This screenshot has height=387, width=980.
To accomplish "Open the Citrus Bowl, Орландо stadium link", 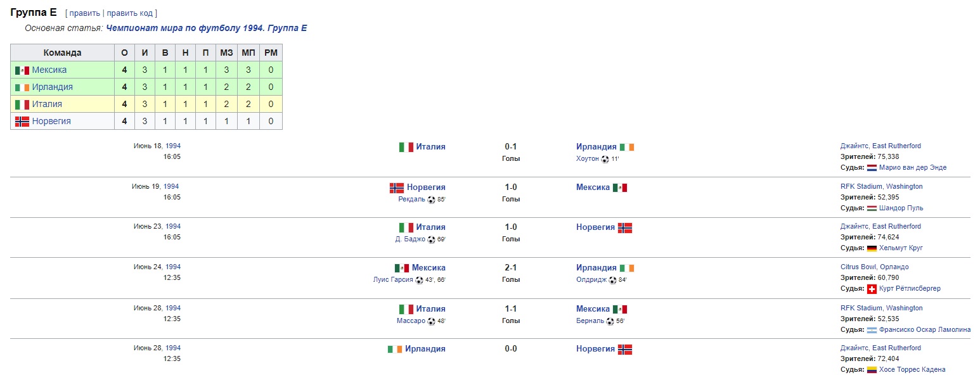I will pos(874,267).
